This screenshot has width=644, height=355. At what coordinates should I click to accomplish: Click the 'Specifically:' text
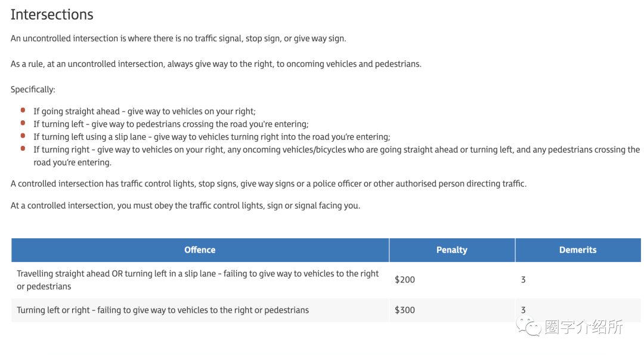tap(33, 89)
